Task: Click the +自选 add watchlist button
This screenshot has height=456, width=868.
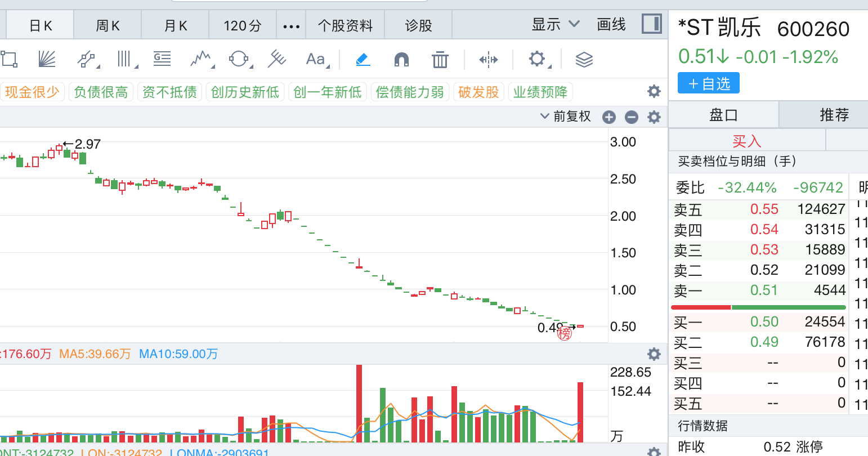Action: click(708, 84)
